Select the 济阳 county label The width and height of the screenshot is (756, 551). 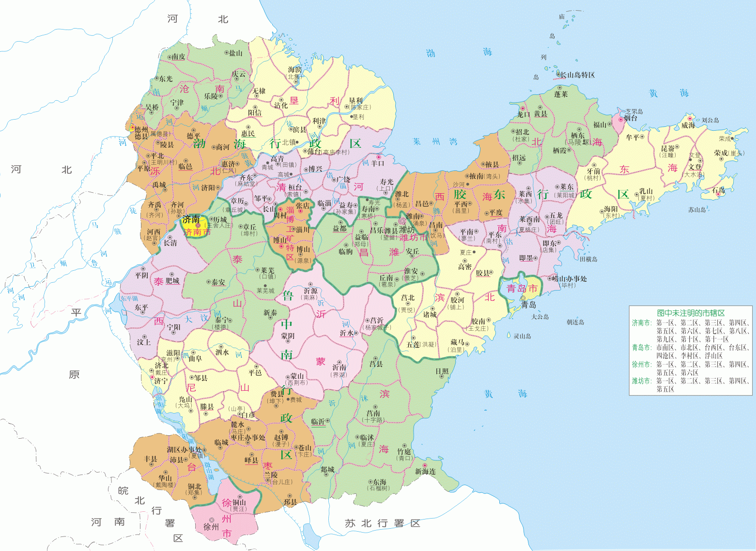coord(208,188)
